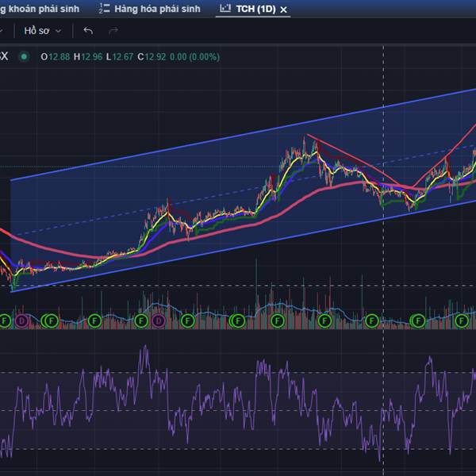Click the high price value H12.96
The height and width of the screenshot is (476, 476).
click(x=88, y=57)
